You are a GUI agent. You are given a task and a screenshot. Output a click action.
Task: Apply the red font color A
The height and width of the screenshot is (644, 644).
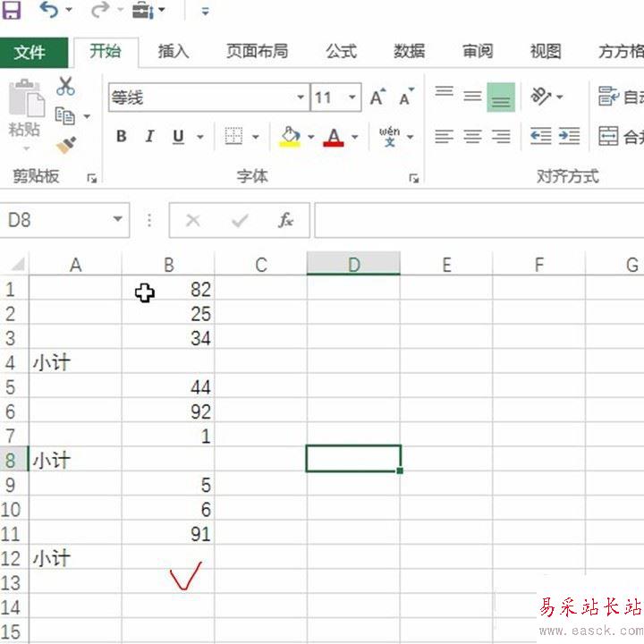click(x=334, y=137)
